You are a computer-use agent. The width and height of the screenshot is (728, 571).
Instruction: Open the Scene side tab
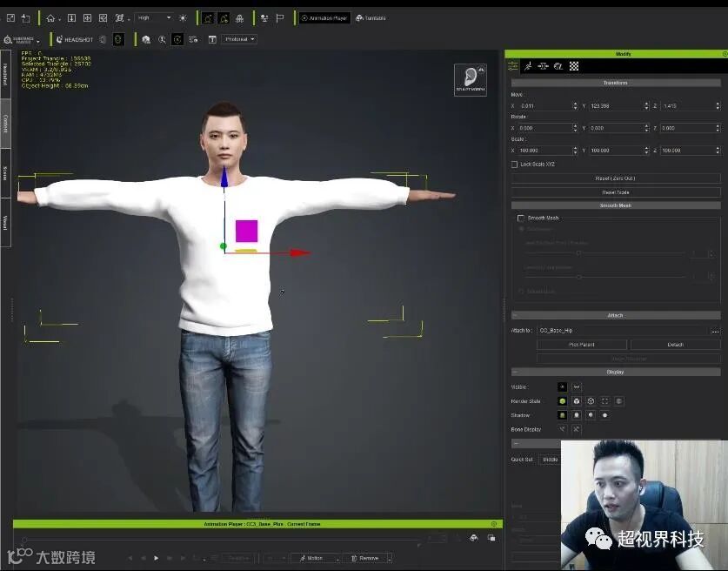[5, 172]
